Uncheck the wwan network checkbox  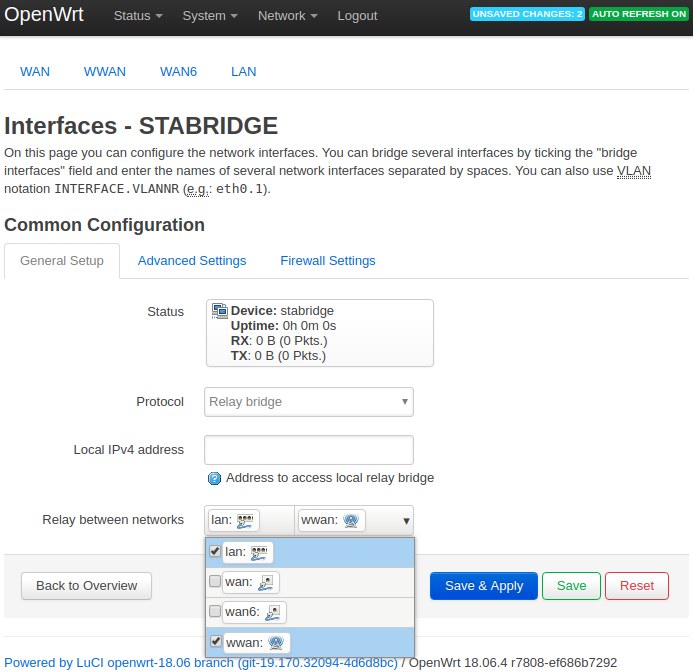[x=215, y=641]
